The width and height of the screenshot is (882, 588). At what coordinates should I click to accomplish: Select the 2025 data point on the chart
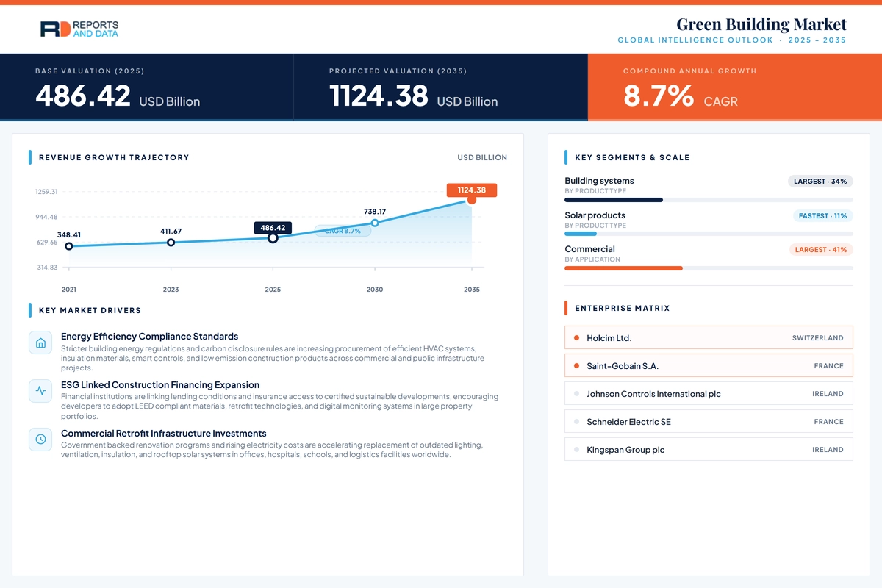pos(273,238)
